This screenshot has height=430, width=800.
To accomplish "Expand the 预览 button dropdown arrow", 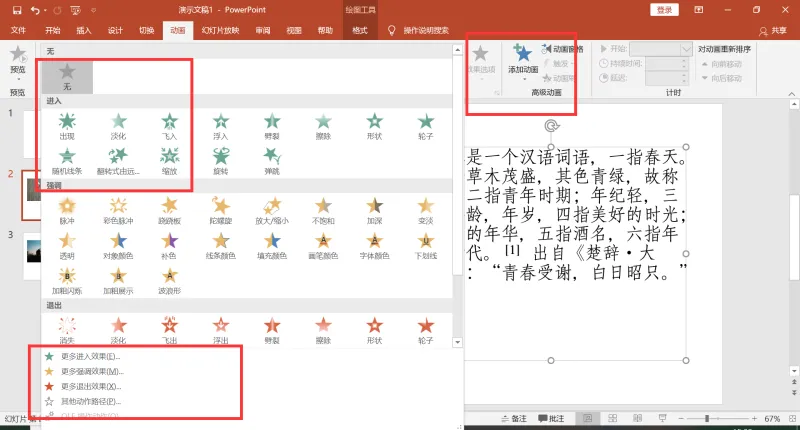I will click(18, 79).
